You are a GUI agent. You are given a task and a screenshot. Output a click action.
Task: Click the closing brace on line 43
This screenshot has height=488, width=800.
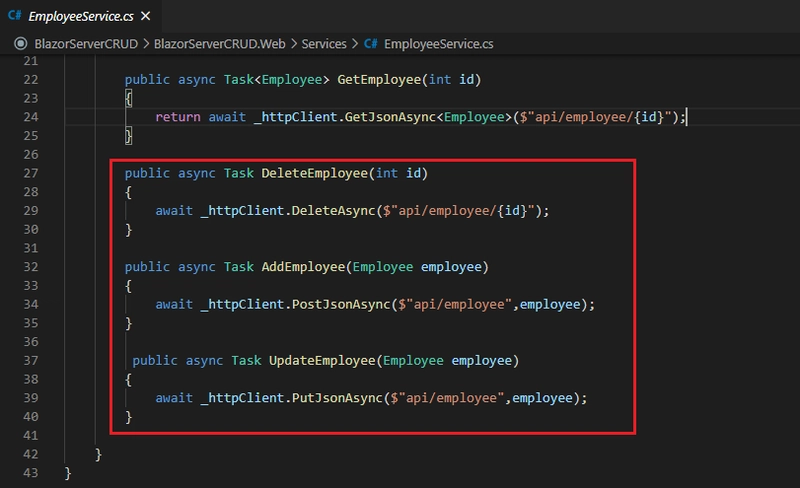pos(67,472)
